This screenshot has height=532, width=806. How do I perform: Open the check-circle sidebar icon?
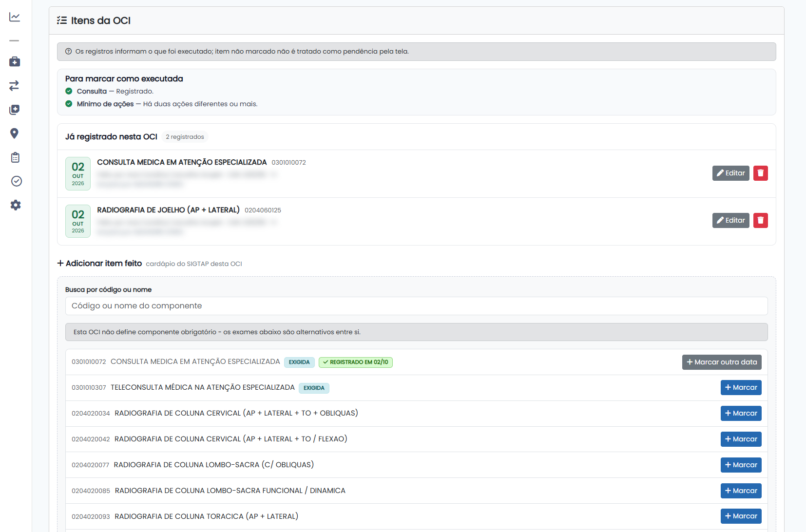pyautogui.click(x=16, y=181)
